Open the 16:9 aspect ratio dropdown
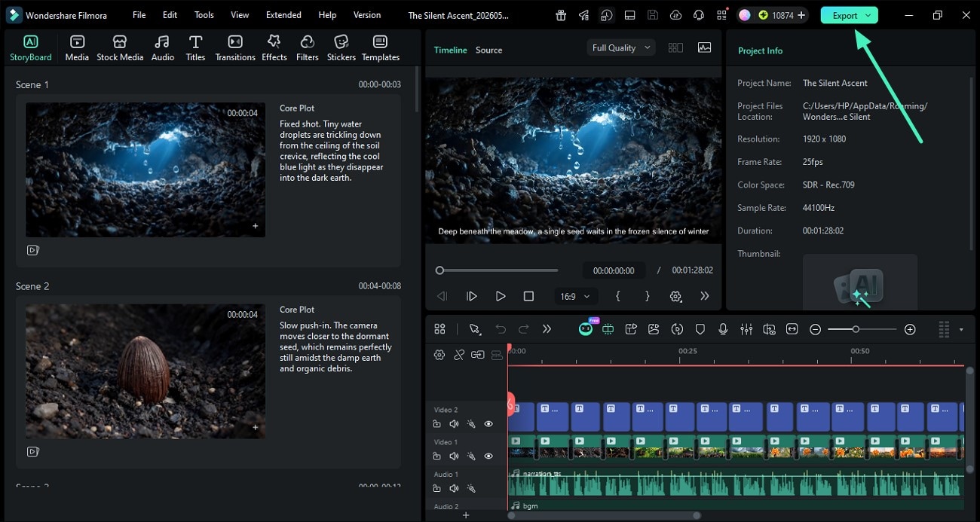980x522 pixels. [x=574, y=296]
